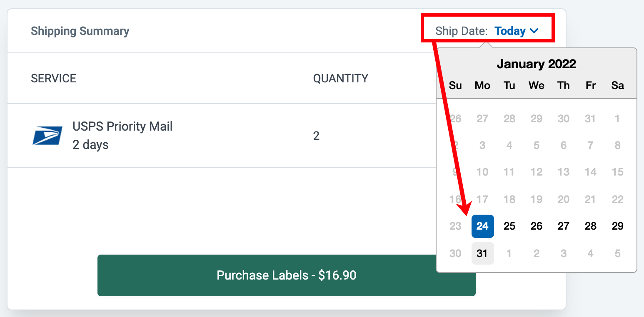Select January 24 on the calendar
This screenshot has height=317, width=644.
[x=482, y=226]
